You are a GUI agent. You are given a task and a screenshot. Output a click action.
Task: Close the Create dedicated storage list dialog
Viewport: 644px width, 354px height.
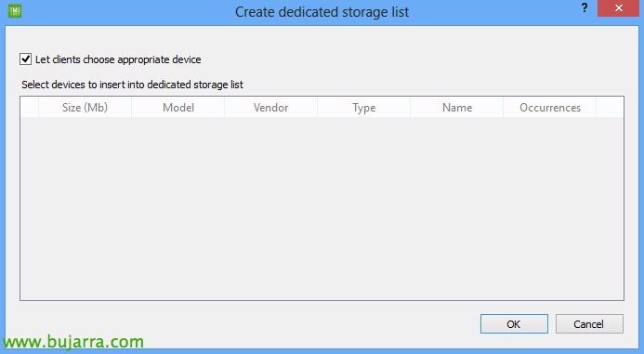[x=618, y=8]
